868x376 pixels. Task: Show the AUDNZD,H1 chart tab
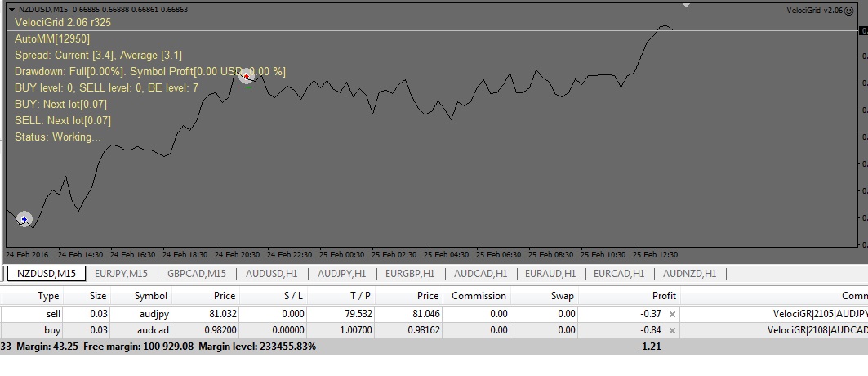click(x=689, y=274)
